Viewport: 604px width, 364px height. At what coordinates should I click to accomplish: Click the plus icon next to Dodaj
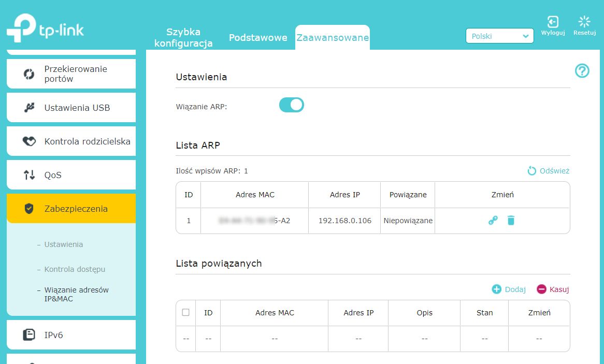(497, 289)
